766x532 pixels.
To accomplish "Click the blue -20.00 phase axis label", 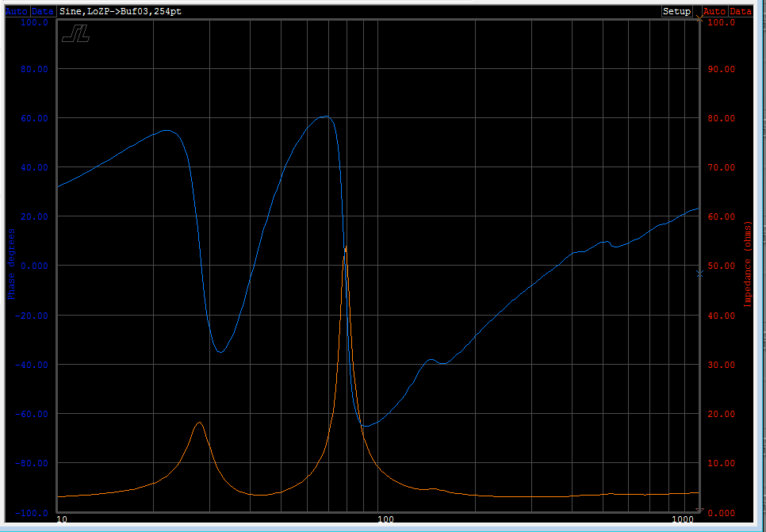I will click(x=33, y=315).
